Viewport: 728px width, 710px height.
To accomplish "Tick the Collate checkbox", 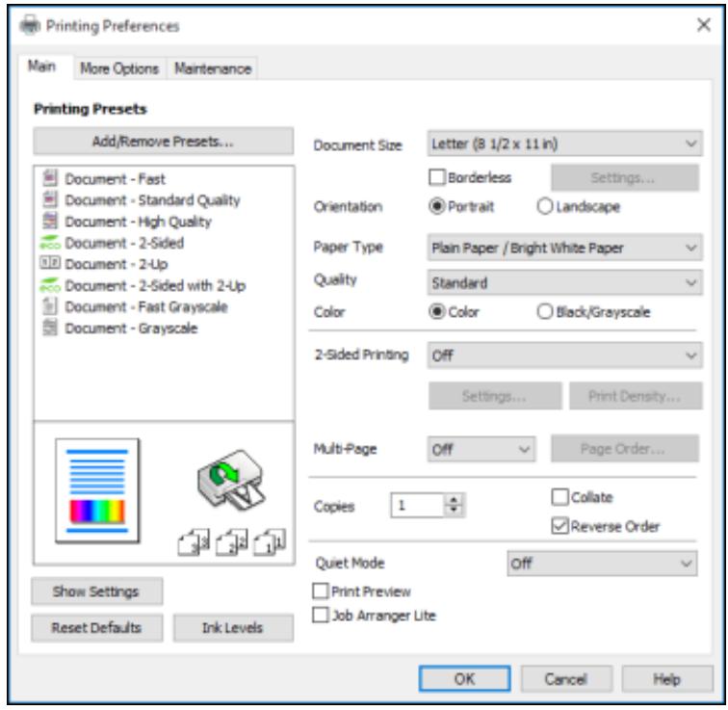I will pos(559,497).
